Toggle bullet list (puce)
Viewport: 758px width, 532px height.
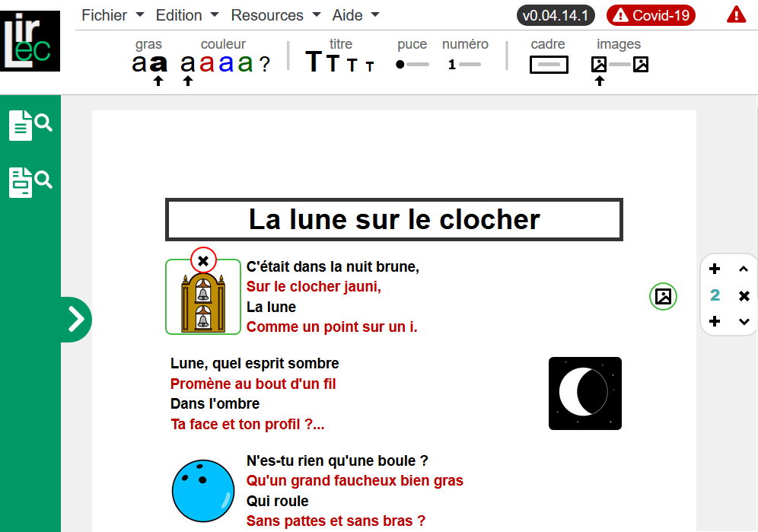point(412,65)
